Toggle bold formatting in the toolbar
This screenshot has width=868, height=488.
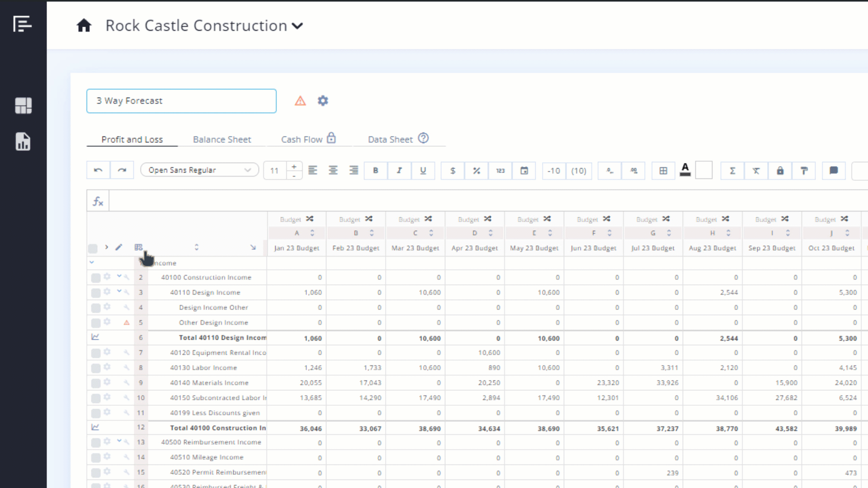point(375,170)
